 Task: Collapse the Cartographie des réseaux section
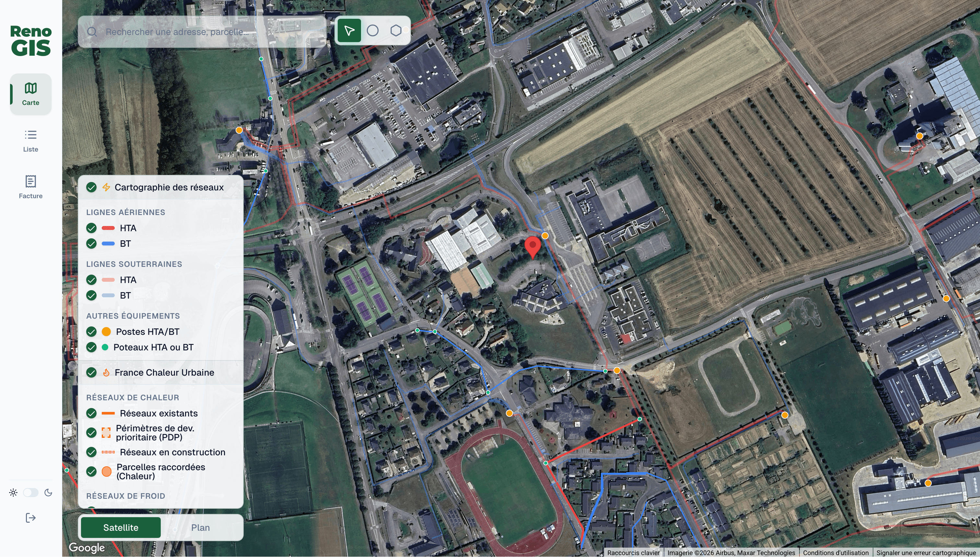[161, 188]
